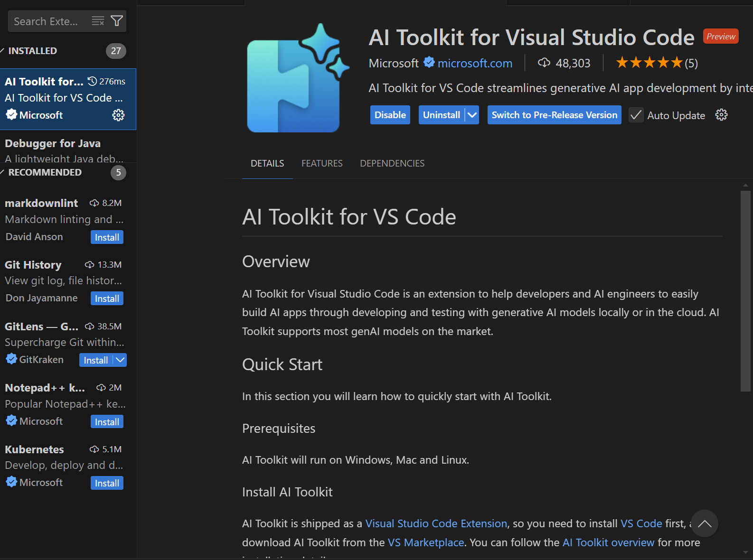This screenshot has width=753, height=560.
Task: Click the verified publisher badge next to microsoft.com
Action: [429, 62]
